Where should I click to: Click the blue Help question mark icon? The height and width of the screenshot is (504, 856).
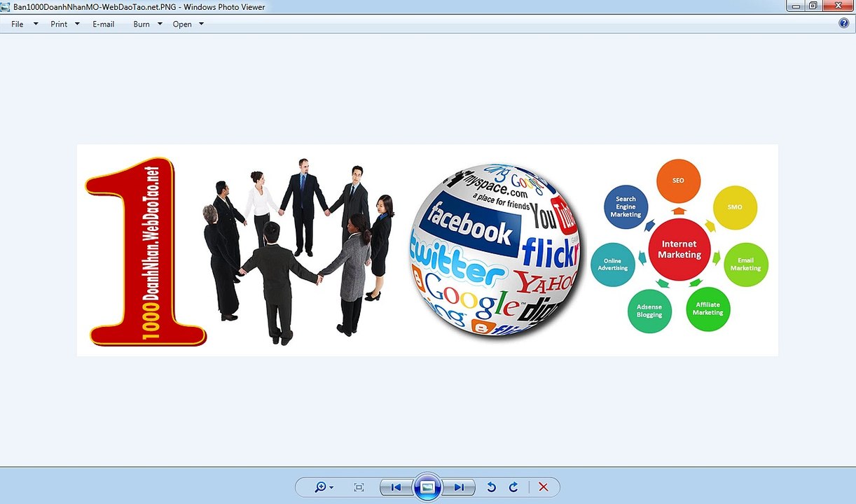tap(844, 23)
